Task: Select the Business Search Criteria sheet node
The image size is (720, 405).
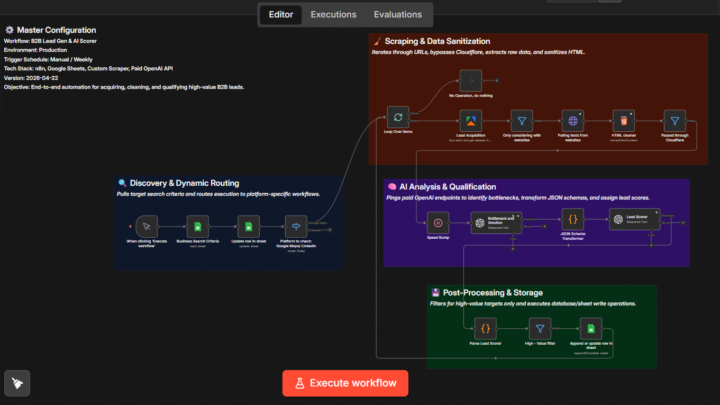Action: (x=197, y=226)
